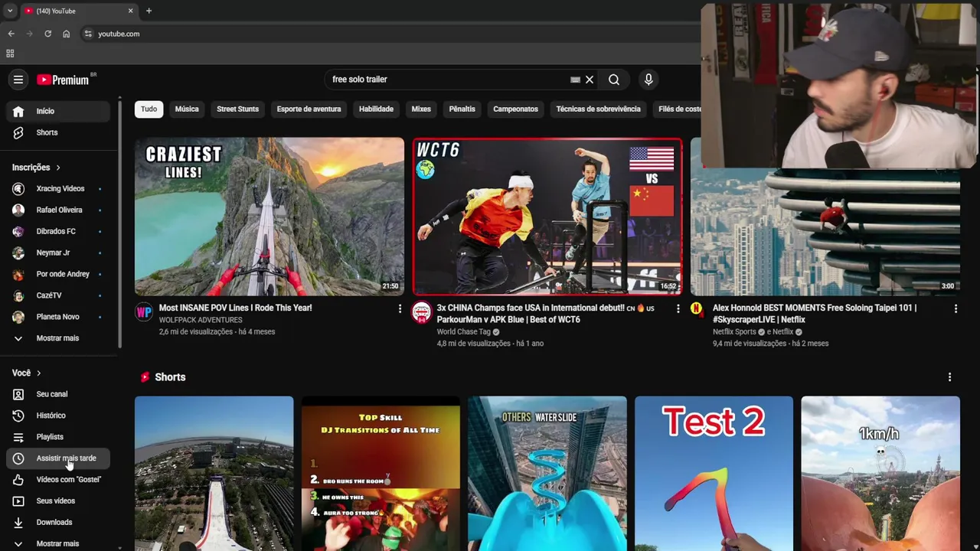Open WCT6 China vs USA thumbnail
The width and height of the screenshot is (980, 551).
547,217
